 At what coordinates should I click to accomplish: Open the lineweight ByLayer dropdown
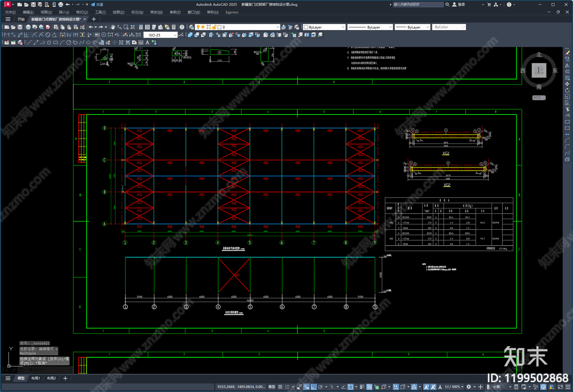[x=412, y=27]
